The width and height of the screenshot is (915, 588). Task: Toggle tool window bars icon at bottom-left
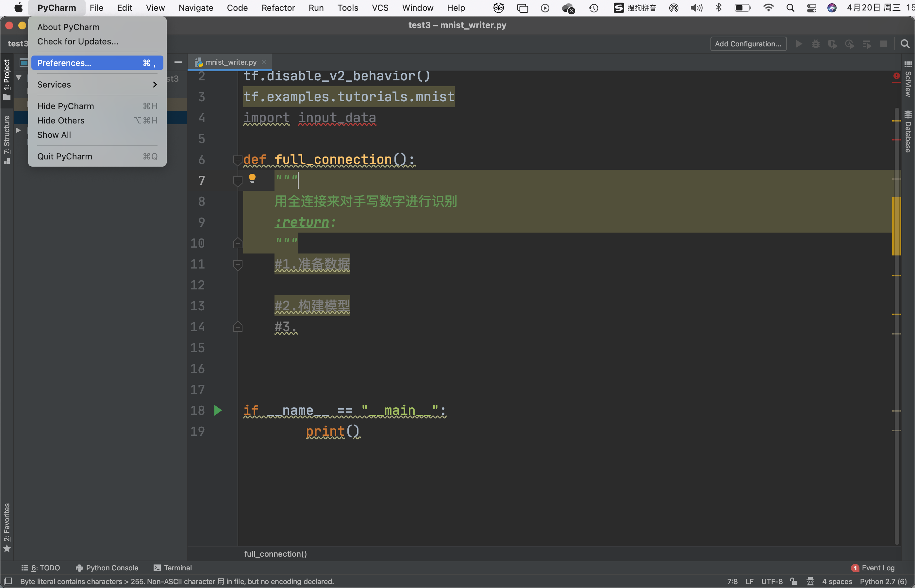(x=8, y=581)
